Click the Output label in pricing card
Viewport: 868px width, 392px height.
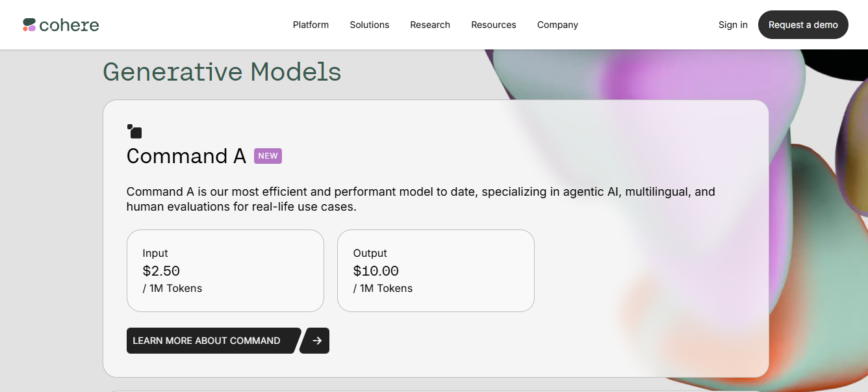(x=370, y=253)
